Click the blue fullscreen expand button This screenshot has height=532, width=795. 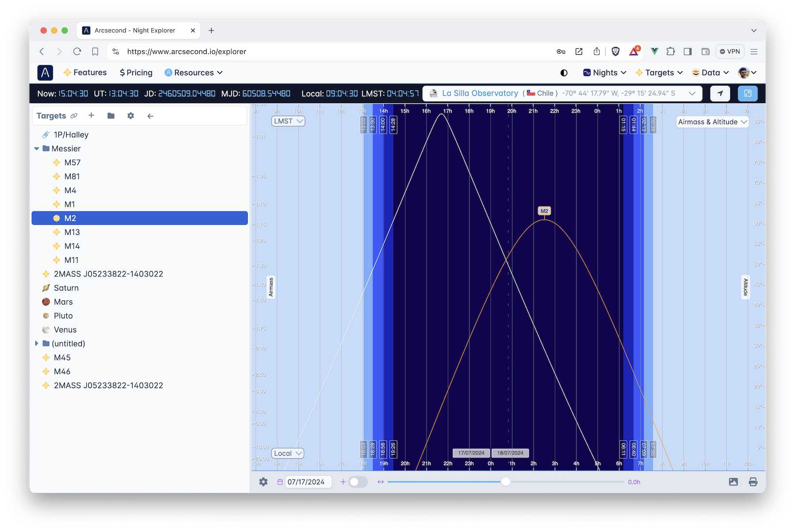tap(747, 93)
